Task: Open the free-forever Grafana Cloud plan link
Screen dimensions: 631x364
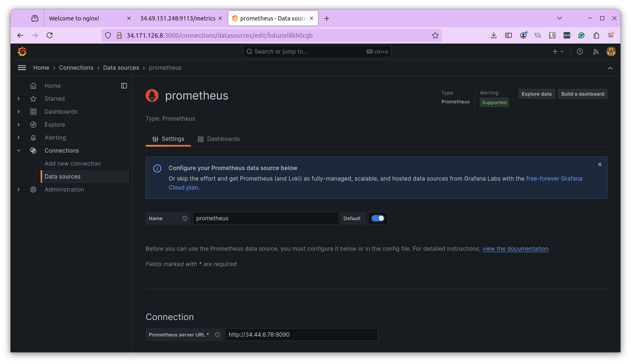Action: (x=554, y=179)
